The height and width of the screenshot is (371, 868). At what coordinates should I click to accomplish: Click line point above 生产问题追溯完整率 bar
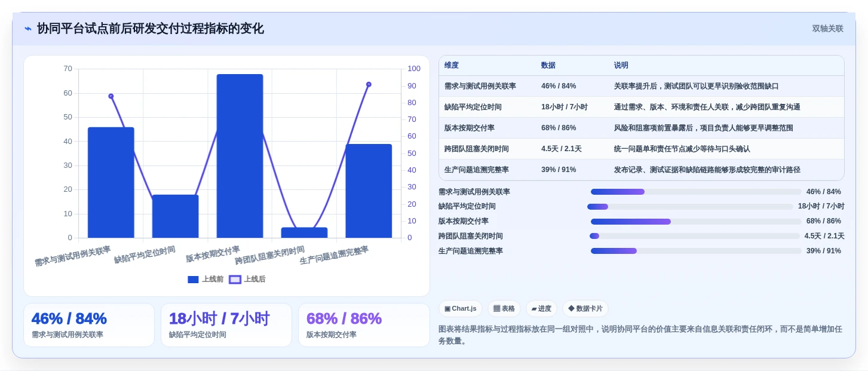[x=369, y=84]
